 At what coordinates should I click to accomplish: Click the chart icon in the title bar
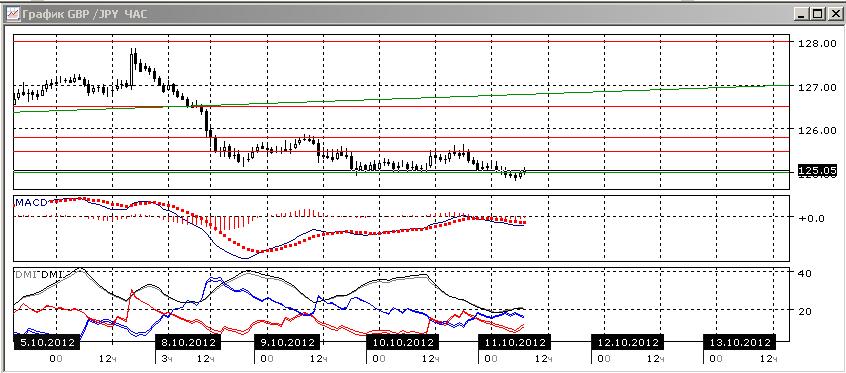13,13
